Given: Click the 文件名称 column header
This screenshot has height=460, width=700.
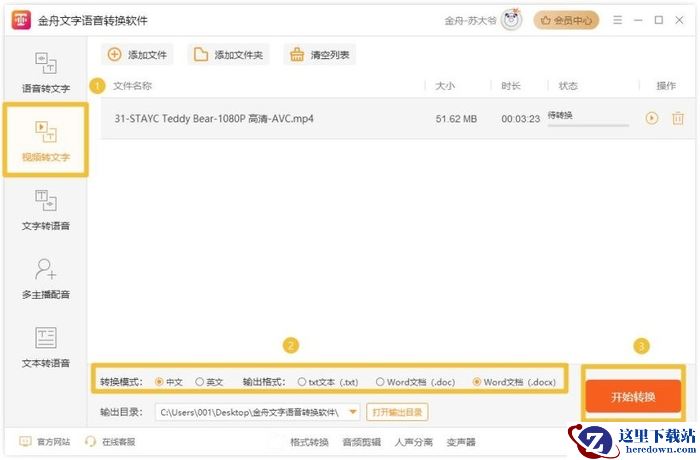Looking at the screenshot, I should tap(133, 86).
